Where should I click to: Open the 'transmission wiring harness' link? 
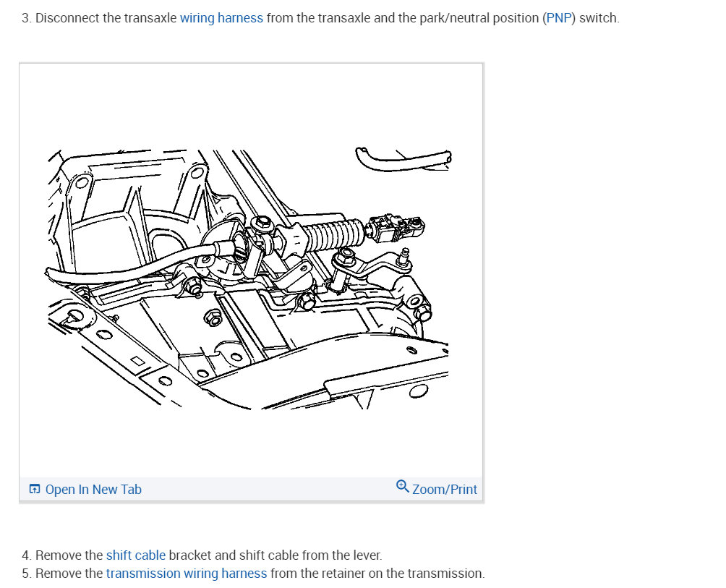tap(187, 574)
